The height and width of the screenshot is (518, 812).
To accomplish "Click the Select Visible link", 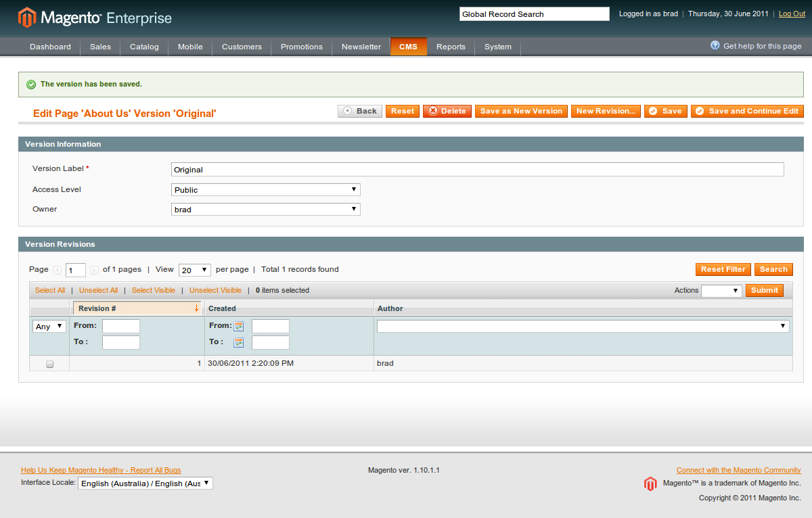I will (x=154, y=290).
